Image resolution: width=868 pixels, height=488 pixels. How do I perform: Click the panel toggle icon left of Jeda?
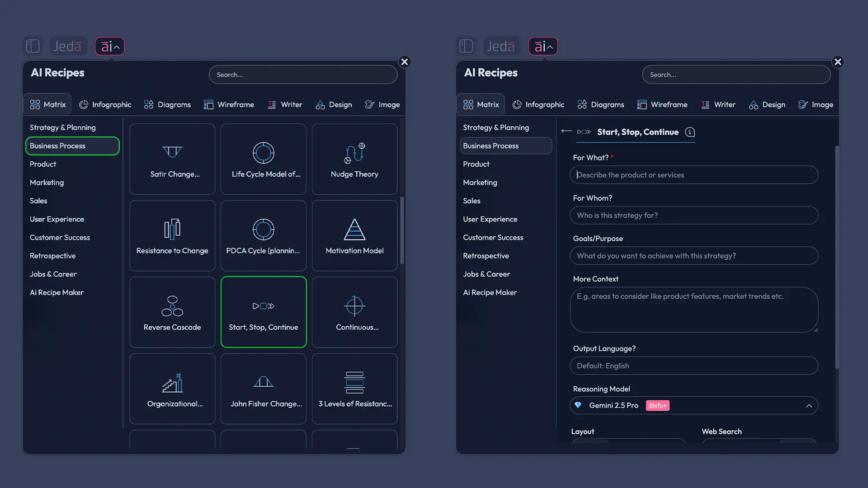coord(32,46)
